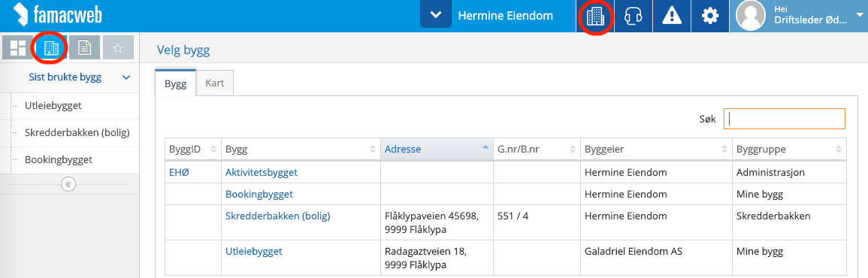
Task: Open the settings gear icon
Action: [x=709, y=16]
